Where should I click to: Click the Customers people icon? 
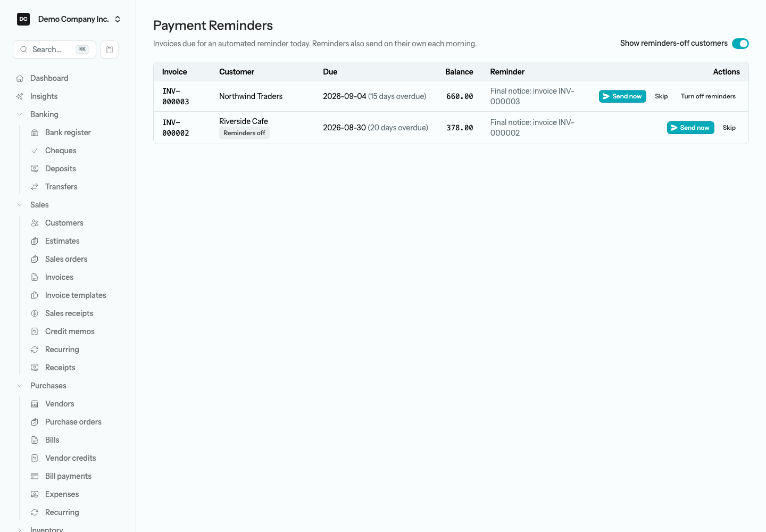35,223
